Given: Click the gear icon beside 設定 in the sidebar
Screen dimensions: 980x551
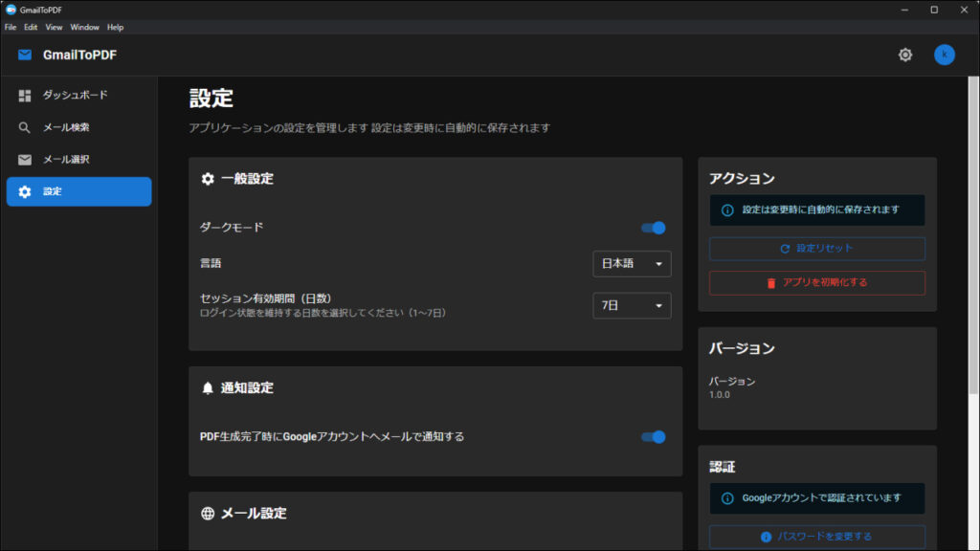Looking at the screenshot, I should pos(24,191).
